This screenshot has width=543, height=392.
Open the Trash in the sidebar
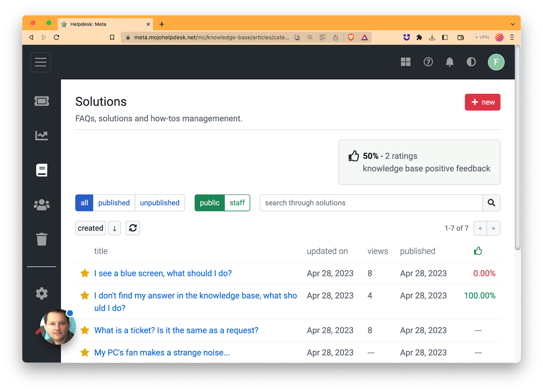(42, 239)
